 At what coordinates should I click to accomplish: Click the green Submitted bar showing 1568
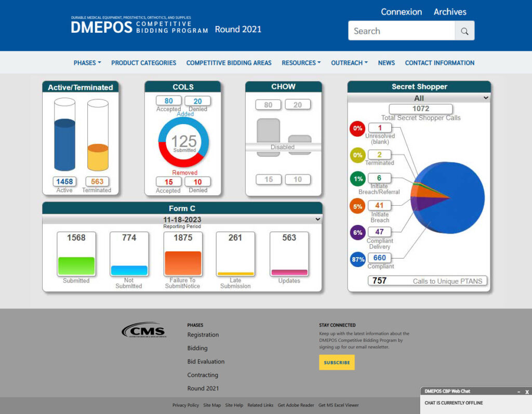[x=76, y=266]
